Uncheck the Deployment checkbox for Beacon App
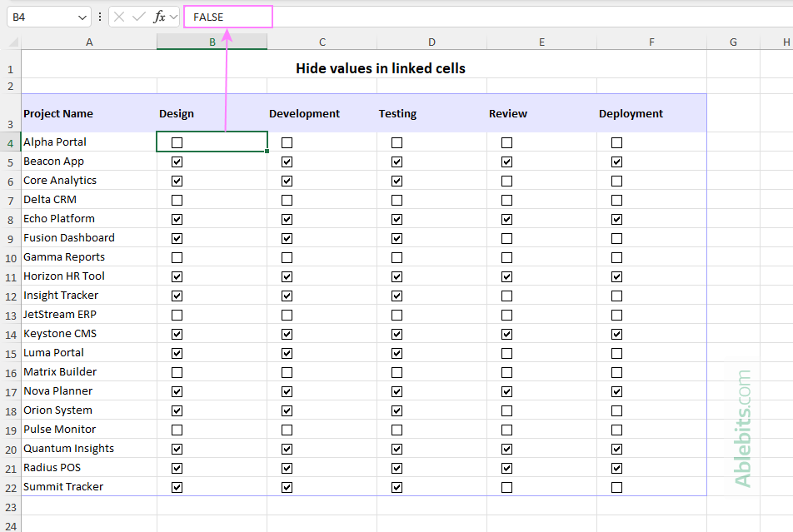The width and height of the screenshot is (793, 532). (x=616, y=162)
